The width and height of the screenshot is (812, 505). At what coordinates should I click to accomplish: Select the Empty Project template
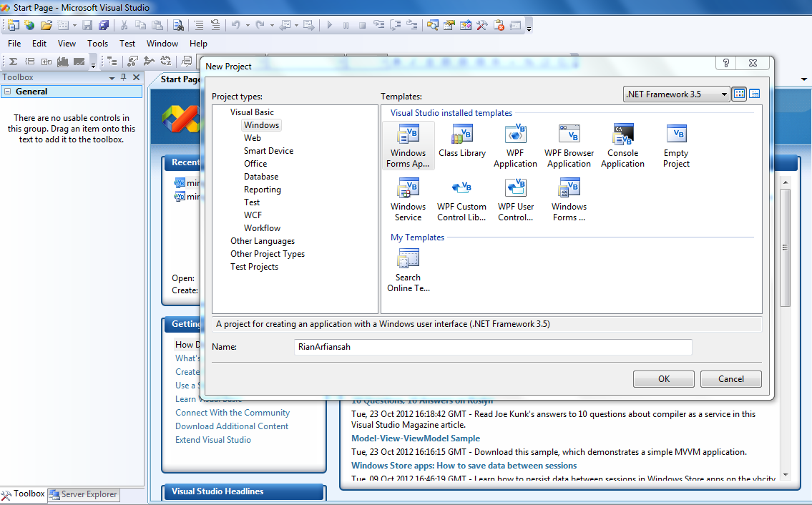[676, 146]
